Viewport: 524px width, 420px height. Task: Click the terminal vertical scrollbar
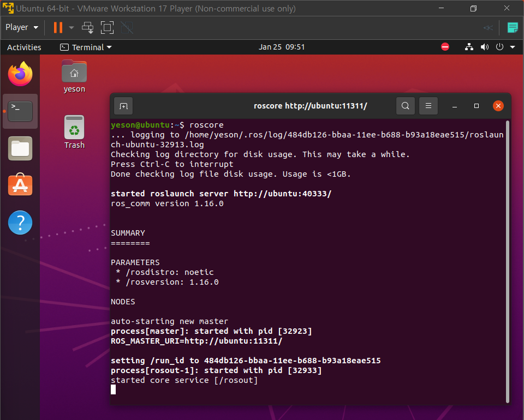pyautogui.click(x=508, y=261)
